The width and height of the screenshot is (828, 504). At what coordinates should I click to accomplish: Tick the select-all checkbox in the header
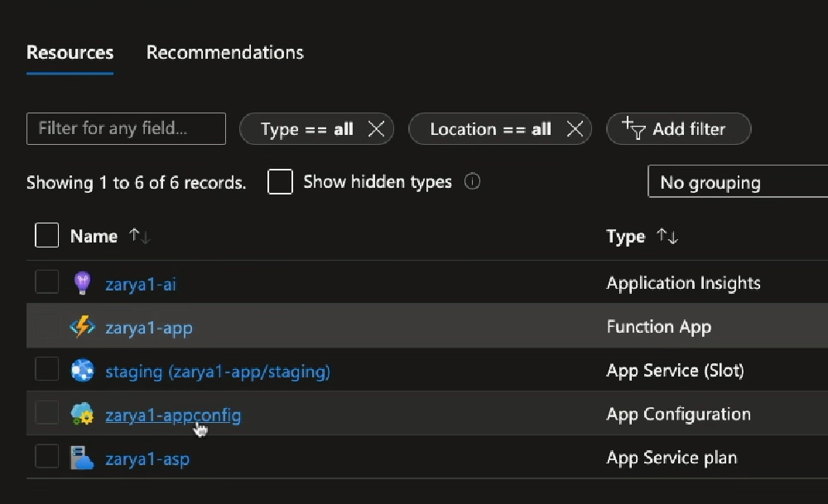tap(46, 235)
